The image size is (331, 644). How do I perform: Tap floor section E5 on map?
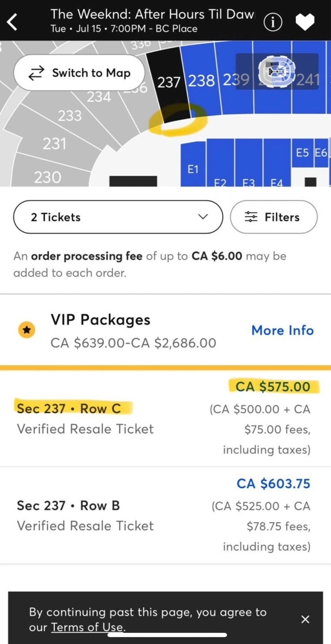click(x=302, y=153)
